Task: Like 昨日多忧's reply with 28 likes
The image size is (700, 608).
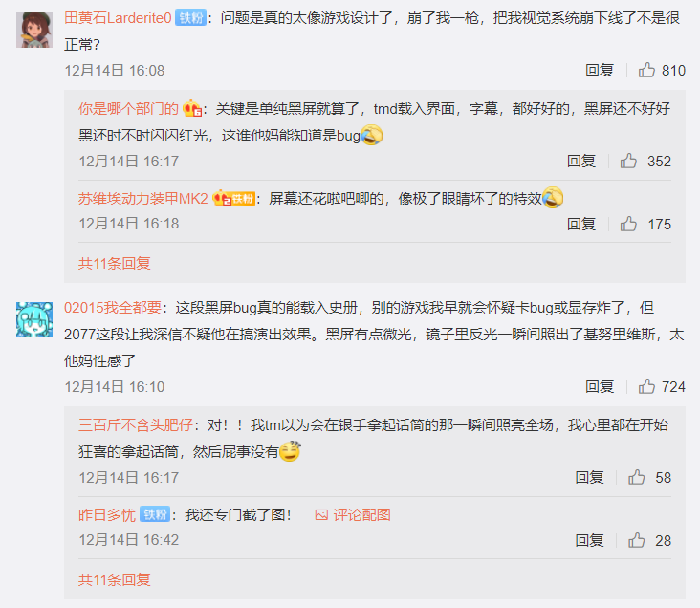Action: 636,540
